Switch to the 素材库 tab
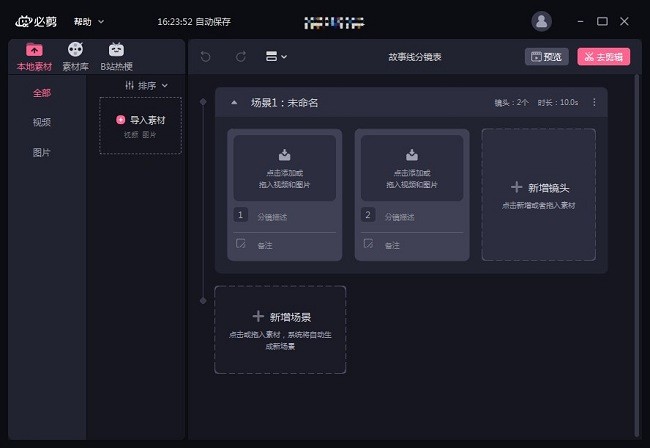 pos(75,55)
